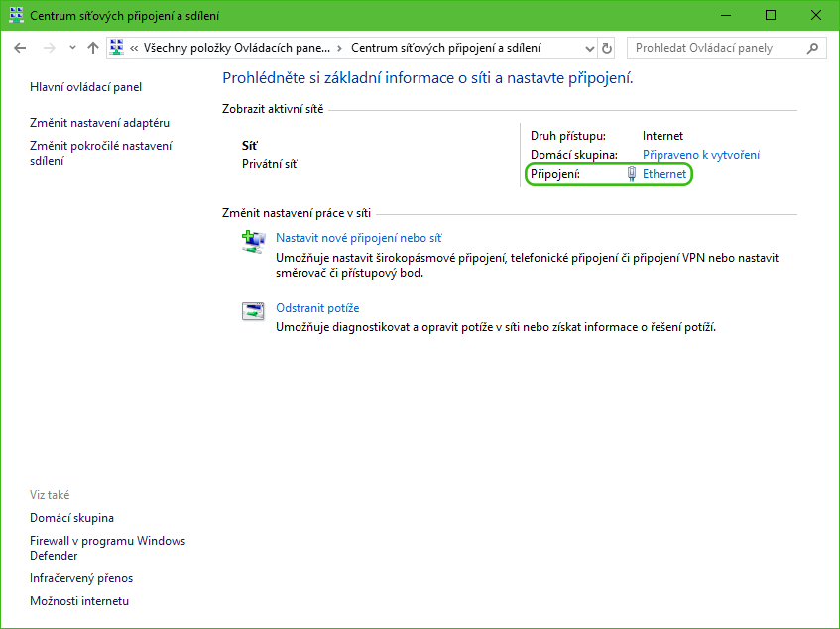Click the Ethernet plug icon
The height and width of the screenshot is (629, 840).
pyautogui.click(x=631, y=174)
